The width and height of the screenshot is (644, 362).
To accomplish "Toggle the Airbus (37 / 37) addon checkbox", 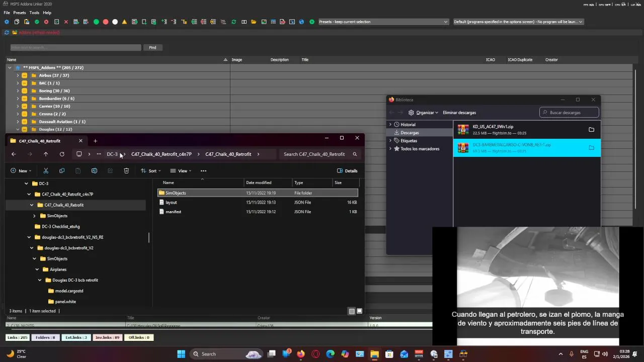I will coord(24,75).
